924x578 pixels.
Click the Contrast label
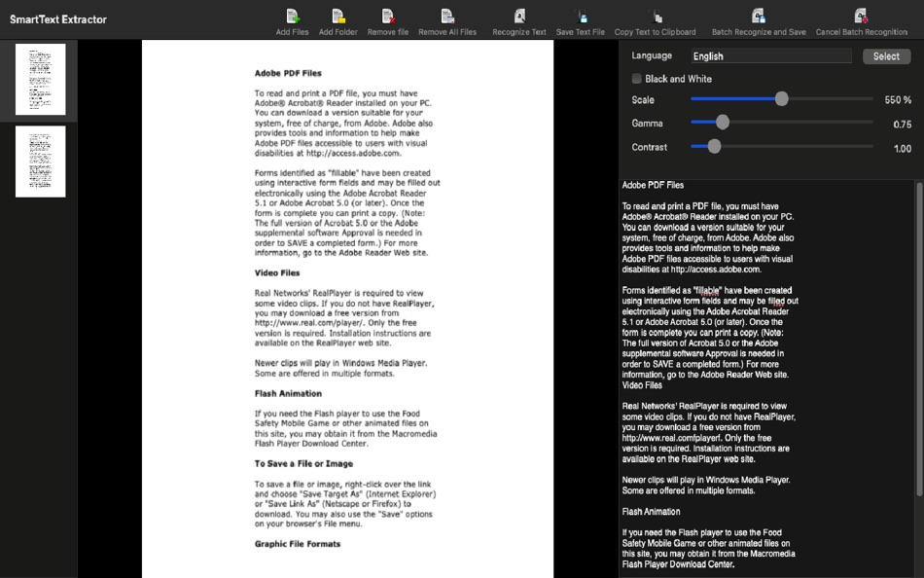[650, 148]
